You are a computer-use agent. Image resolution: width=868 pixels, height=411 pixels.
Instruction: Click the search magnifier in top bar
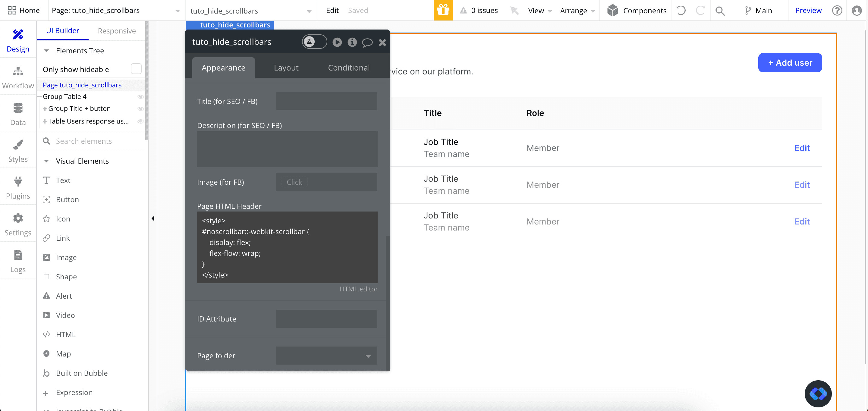click(x=720, y=11)
